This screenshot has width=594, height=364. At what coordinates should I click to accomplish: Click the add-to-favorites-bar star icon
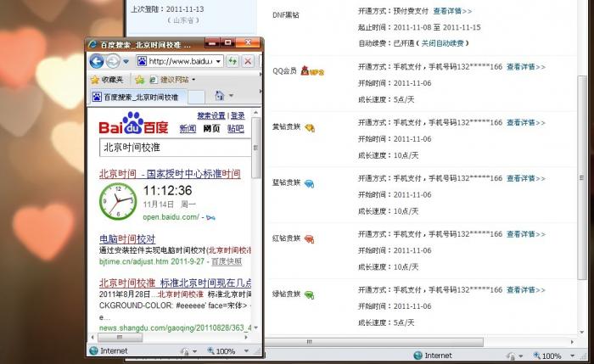pos(140,80)
